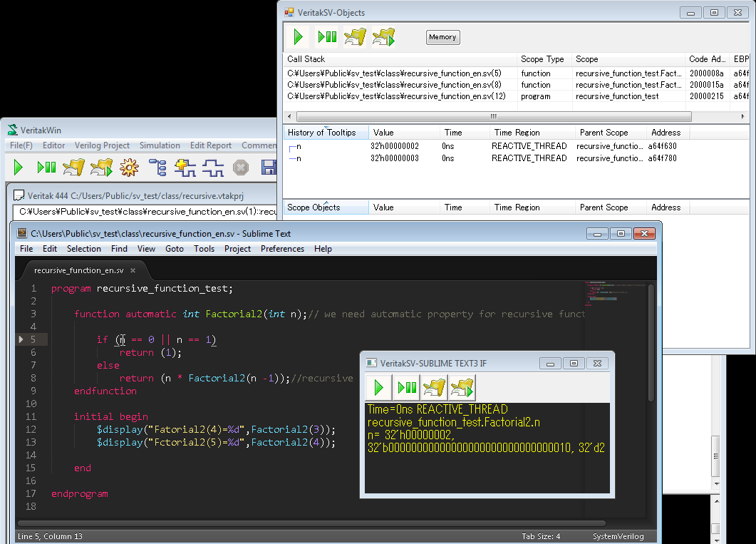Viewport: 756px width, 544px height.
Task: Select call stack row recursive_function_en.sv(12)
Action: tap(517, 96)
